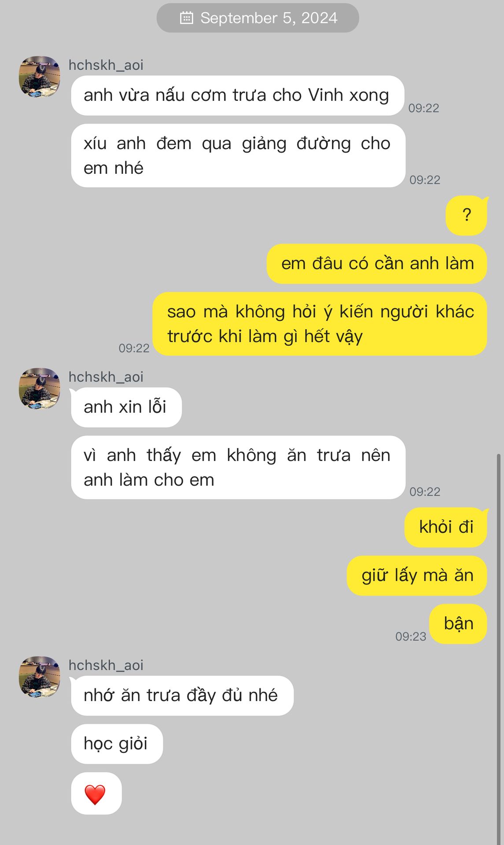Tap message 'vì anh thấy em không ăn trưa'
Screen dimensions: 504x845
(238, 467)
